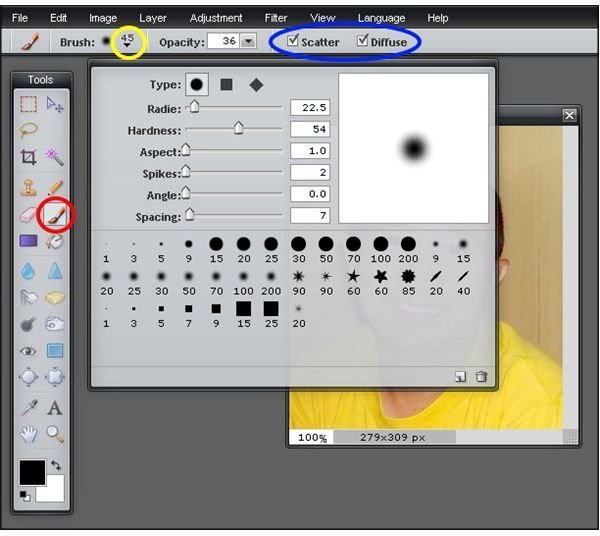
Task: Select the Clone Stamp tool
Action: [29, 188]
